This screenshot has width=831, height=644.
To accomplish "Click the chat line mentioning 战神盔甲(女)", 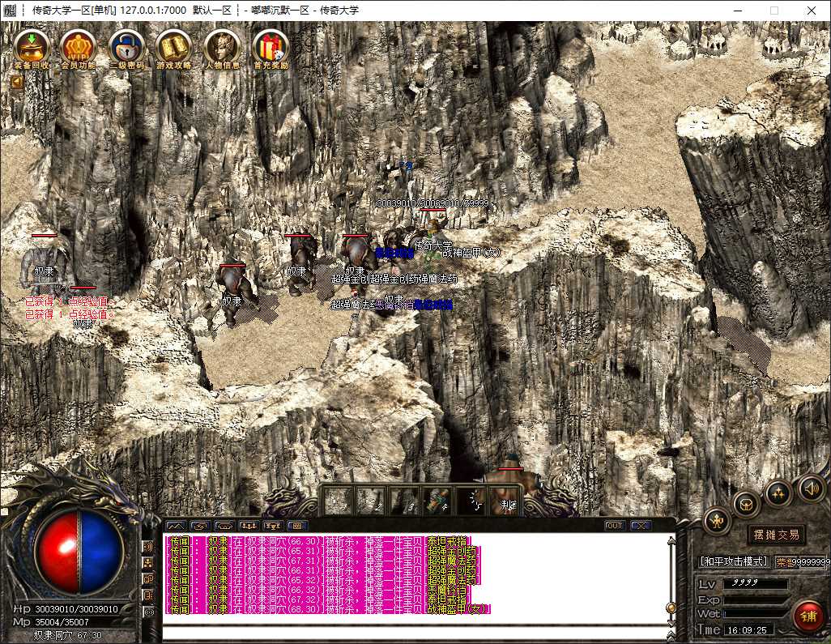I will (x=327, y=609).
